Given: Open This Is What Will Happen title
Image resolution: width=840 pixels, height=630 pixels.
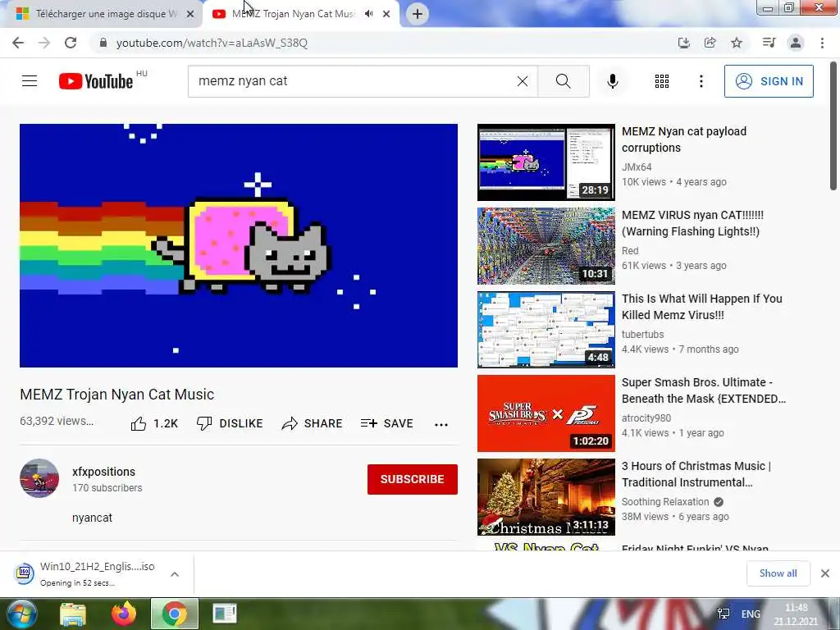Looking at the screenshot, I should click(x=702, y=307).
